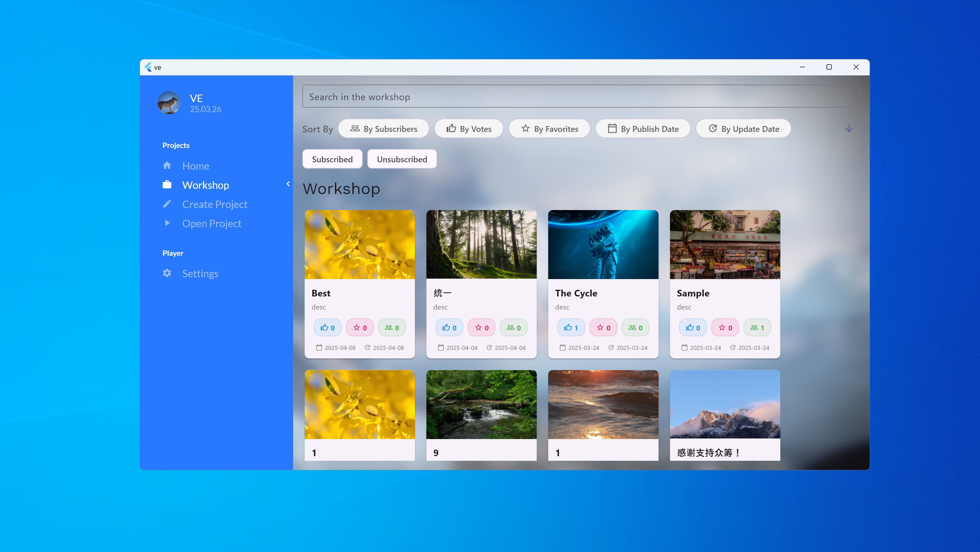Toggle the Subscribed filter
This screenshot has height=552, width=980.
[x=332, y=159]
